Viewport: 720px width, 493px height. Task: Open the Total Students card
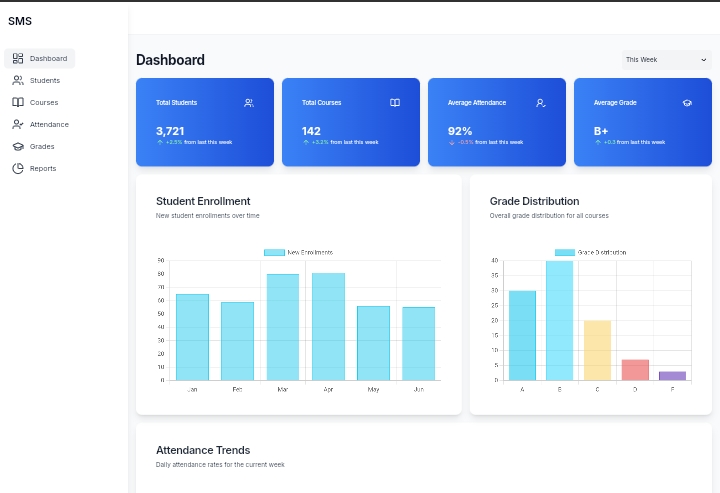tap(205, 122)
